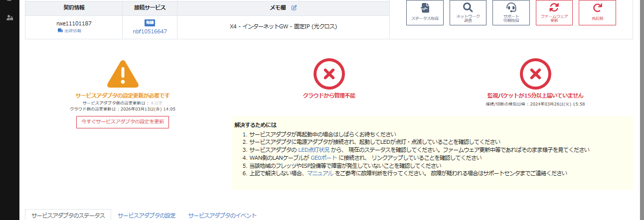This screenshot has height=220, width=644.
Task: Select the サービスアダプタのステータス tab
Action: point(68,216)
